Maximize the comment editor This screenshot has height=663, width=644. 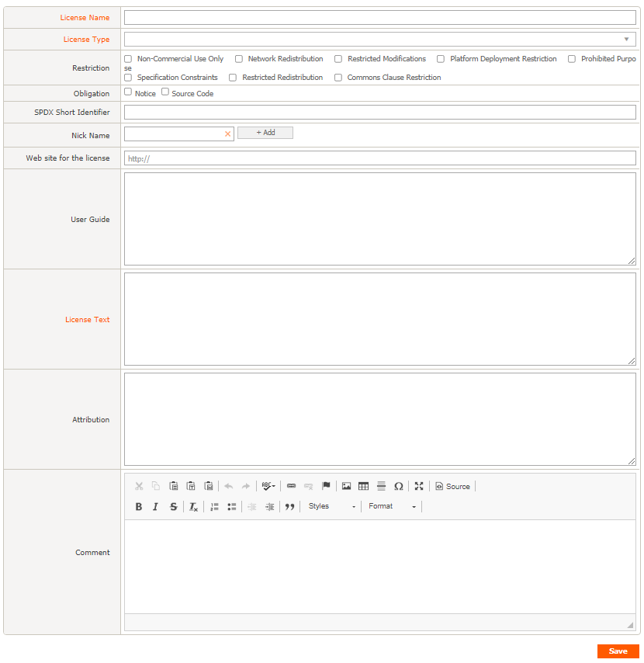[x=419, y=486]
